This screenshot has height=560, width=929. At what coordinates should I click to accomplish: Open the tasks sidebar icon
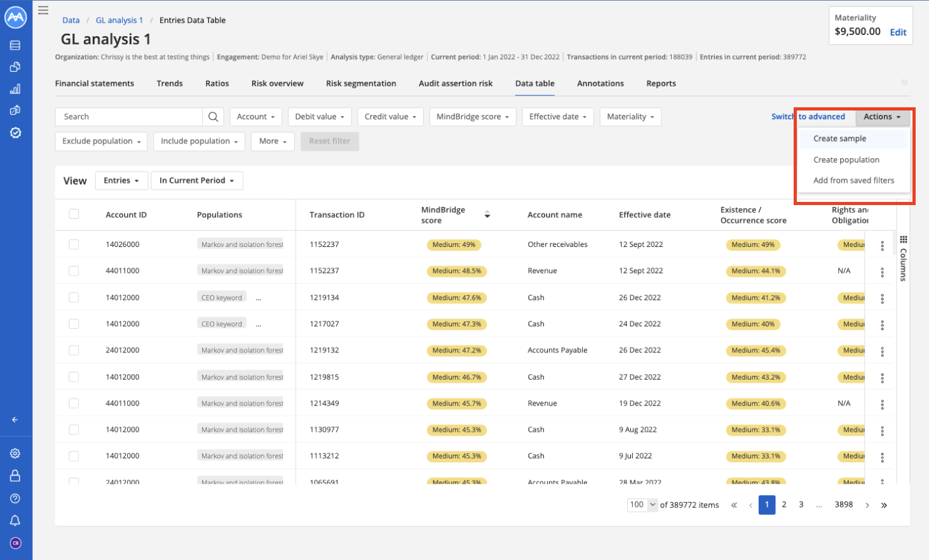(x=15, y=110)
